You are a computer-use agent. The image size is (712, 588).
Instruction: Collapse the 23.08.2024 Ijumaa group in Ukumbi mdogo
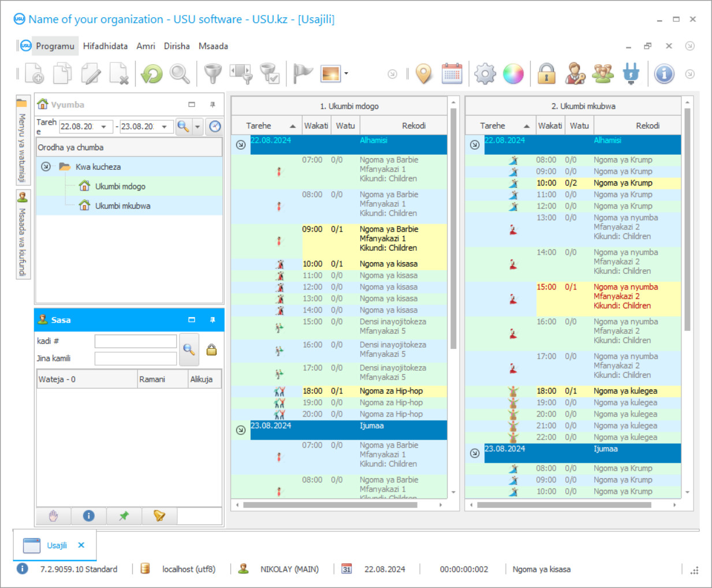[x=241, y=430]
